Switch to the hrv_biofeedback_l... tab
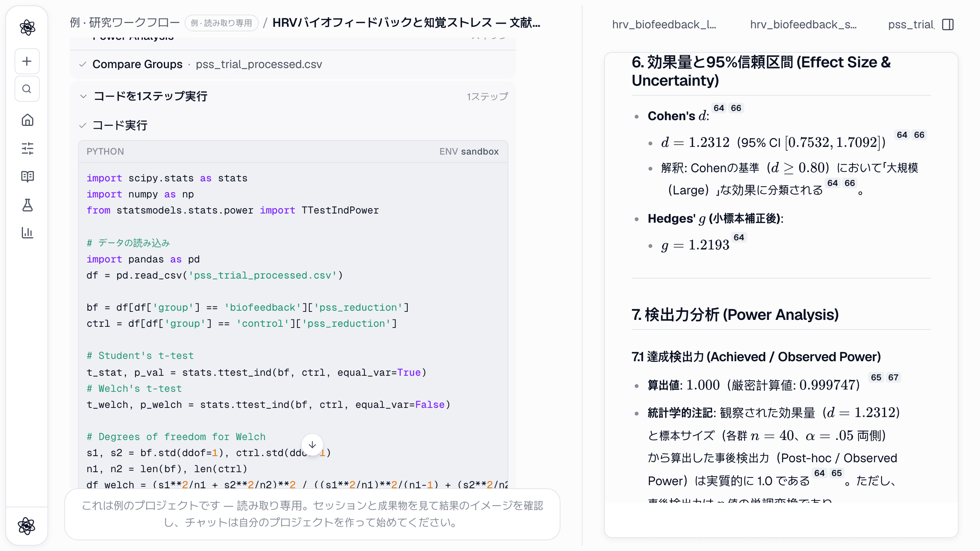980x551 pixels. click(x=664, y=24)
